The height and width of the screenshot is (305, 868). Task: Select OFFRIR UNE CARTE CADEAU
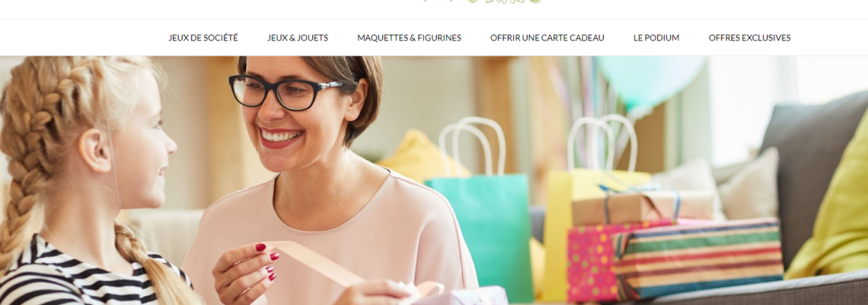pos(547,37)
